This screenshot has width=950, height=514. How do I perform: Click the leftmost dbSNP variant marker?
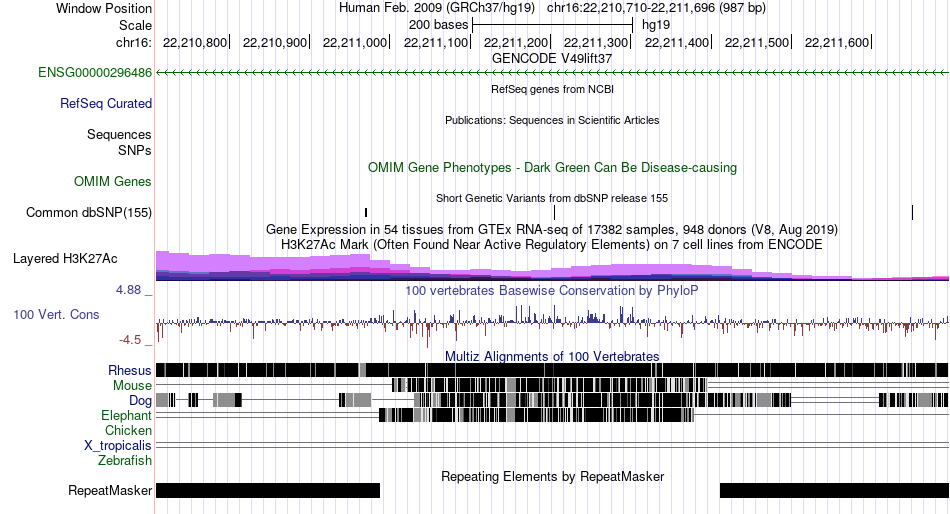click(x=366, y=213)
